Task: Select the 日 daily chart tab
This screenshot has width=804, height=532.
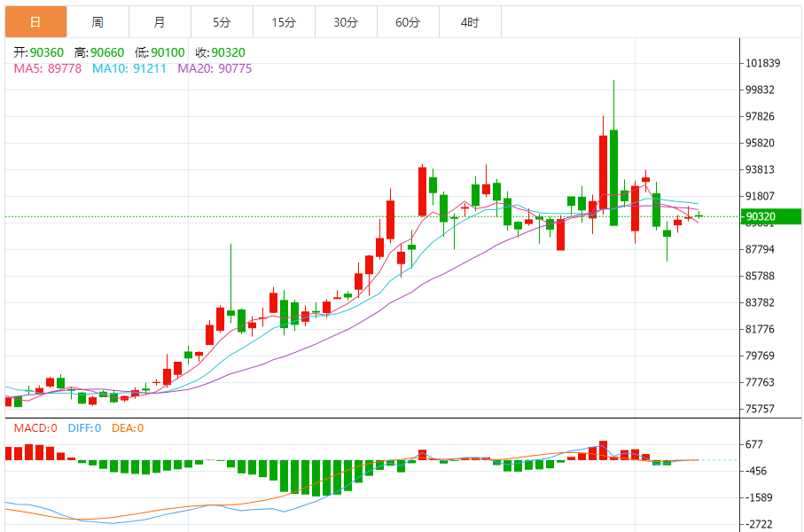Action: coord(35,22)
